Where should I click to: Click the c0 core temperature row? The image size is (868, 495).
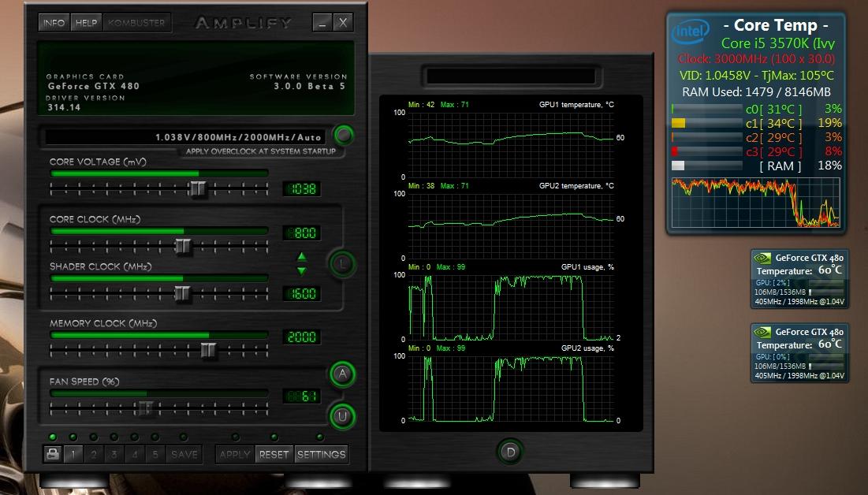[756, 109]
